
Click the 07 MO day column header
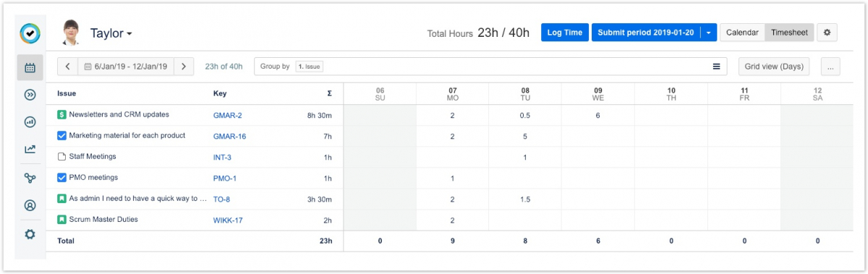(x=453, y=94)
